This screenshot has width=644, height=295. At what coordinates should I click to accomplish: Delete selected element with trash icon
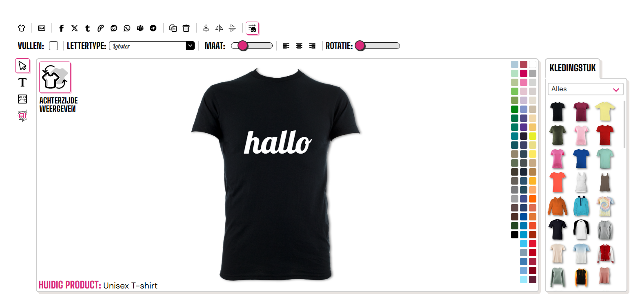(186, 28)
